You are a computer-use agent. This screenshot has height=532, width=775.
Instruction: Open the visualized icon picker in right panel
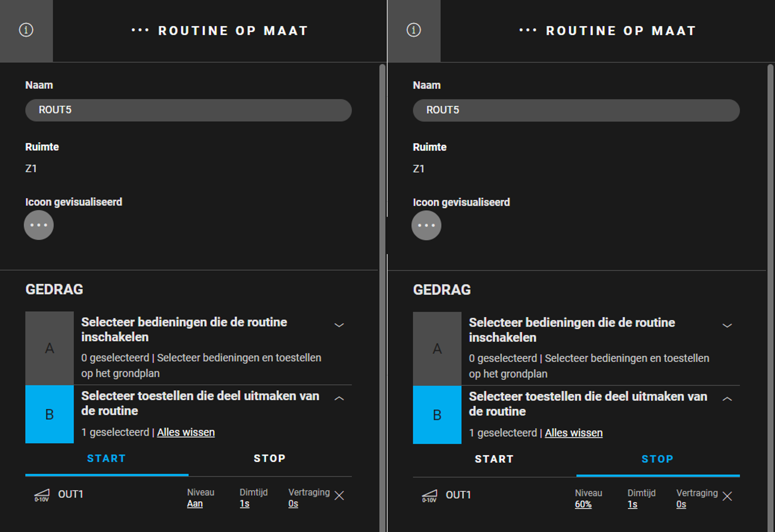426,225
